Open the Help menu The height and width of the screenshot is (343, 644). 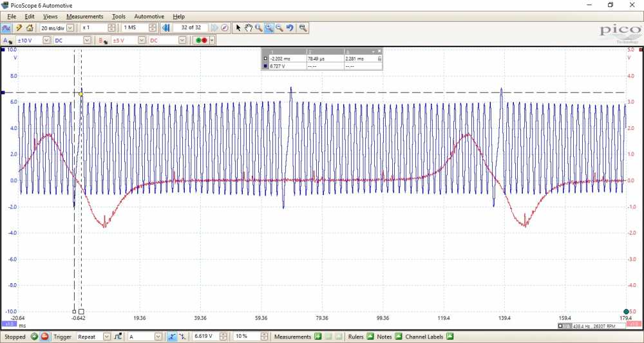coord(178,17)
